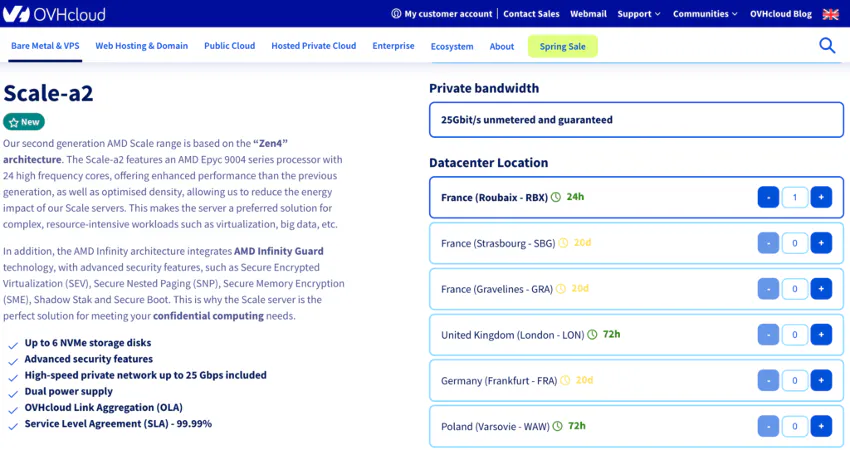The width and height of the screenshot is (850, 450).
Task: Click Gravelines quantity input field
Action: [x=795, y=289]
